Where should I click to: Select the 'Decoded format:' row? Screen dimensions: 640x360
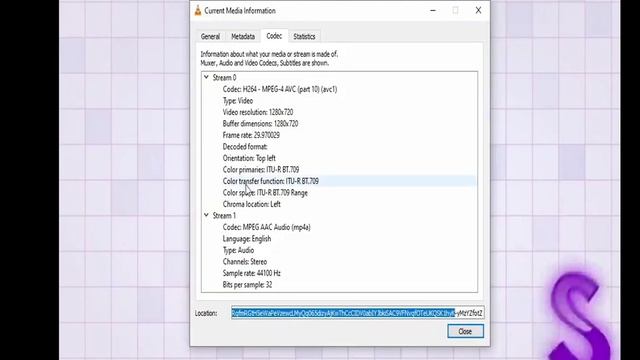tap(245, 147)
